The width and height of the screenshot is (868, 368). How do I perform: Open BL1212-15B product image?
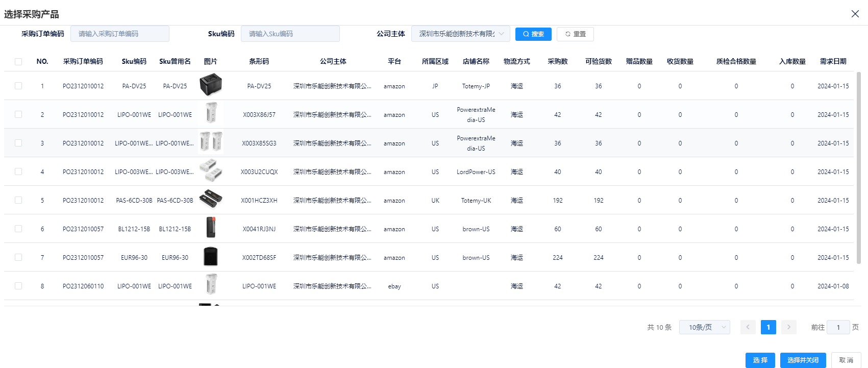[x=211, y=228]
